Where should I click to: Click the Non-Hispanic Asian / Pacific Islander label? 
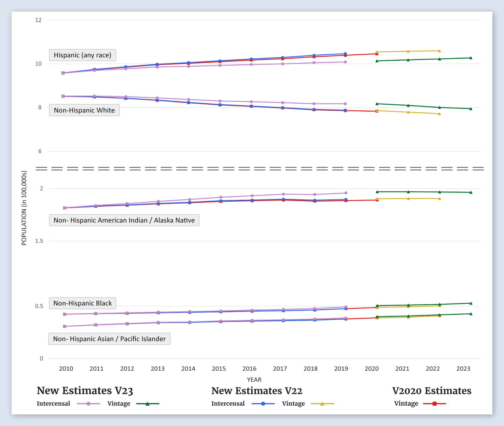pos(109,339)
